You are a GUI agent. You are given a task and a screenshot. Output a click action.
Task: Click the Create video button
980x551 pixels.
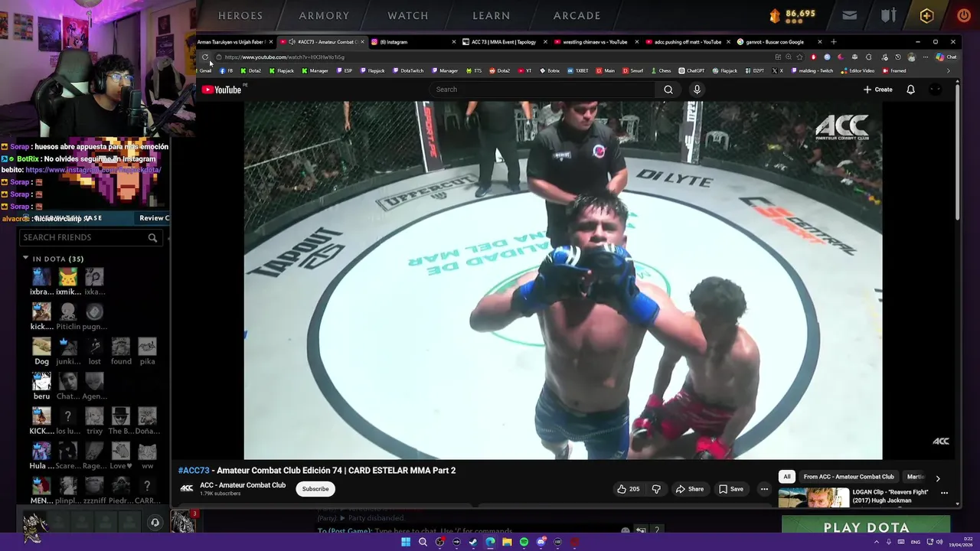(877, 90)
